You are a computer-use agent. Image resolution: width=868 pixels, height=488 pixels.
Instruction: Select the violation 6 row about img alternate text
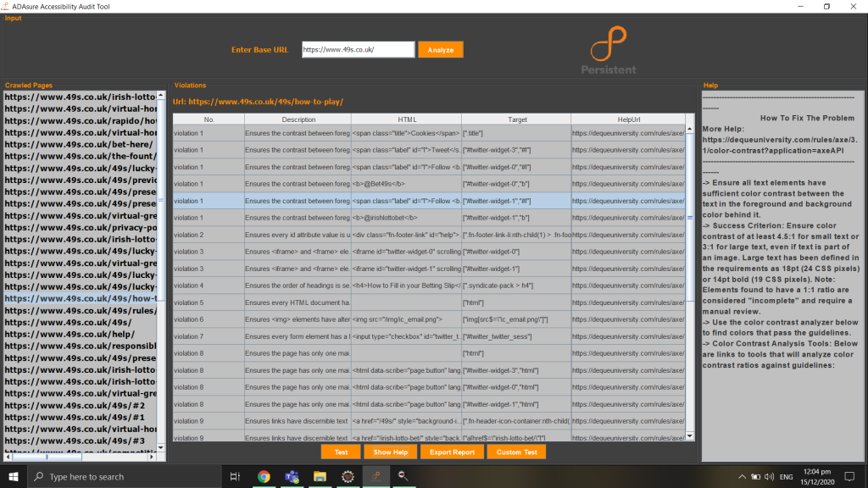pyautogui.click(x=429, y=319)
